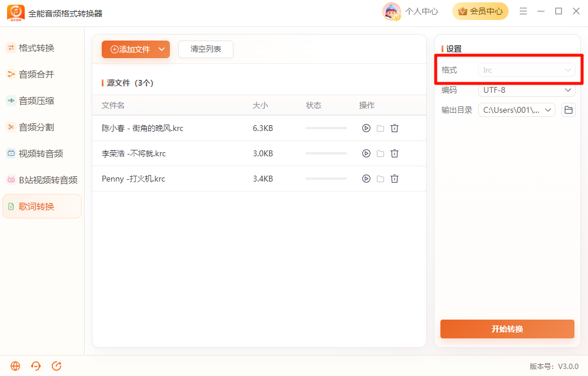This screenshot has width=588, height=376.
Task: Go to B站视频转音频 section
Action: (42, 180)
